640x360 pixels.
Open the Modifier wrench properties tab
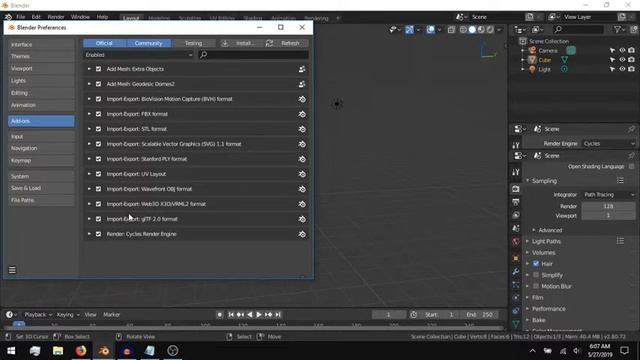pyautogui.click(x=516, y=271)
